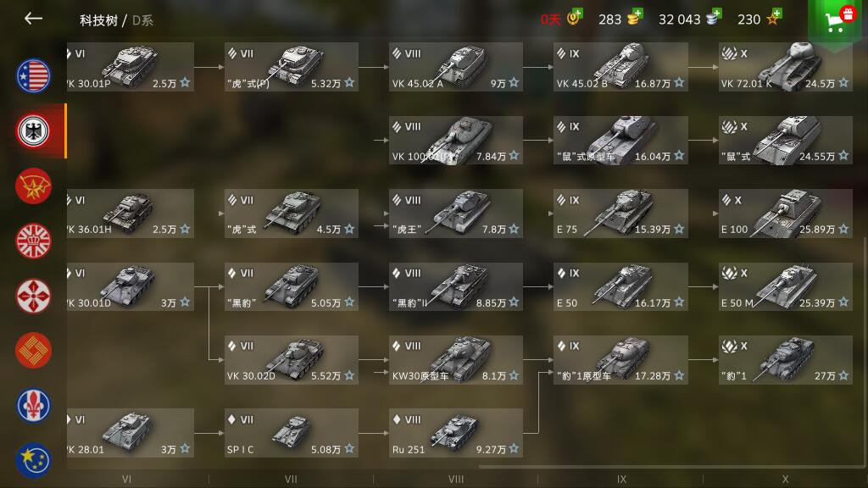
Task: Pick the "鼠"式 tier X tank
Action: click(786, 141)
